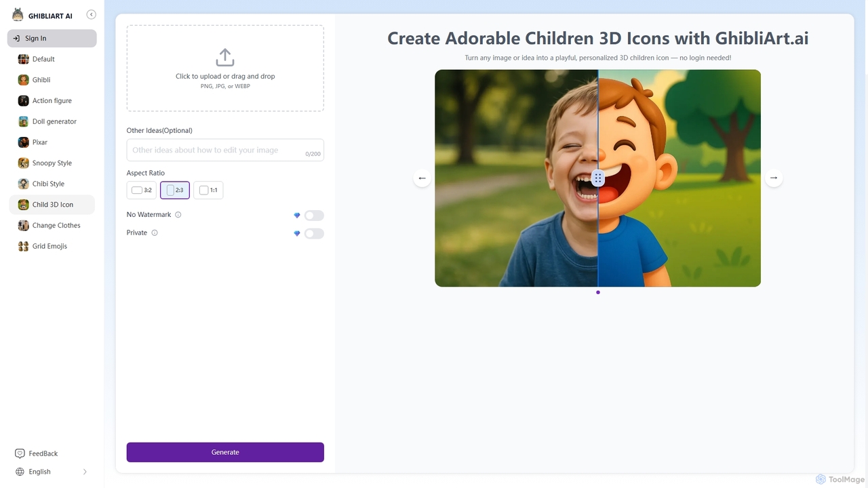This screenshot has width=868, height=488.
Task: Click the globe language icon
Action: pyautogui.click(x=20, y=472)
